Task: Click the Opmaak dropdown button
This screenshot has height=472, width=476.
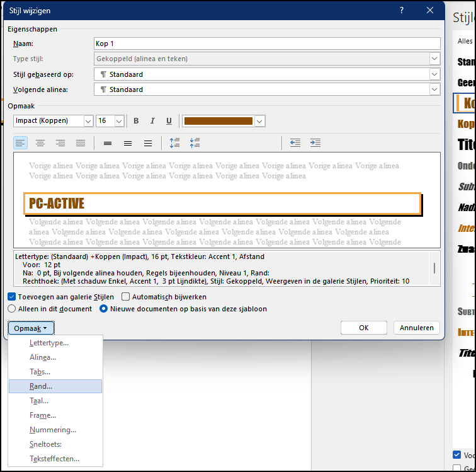Action: click(x=31, y=328)
